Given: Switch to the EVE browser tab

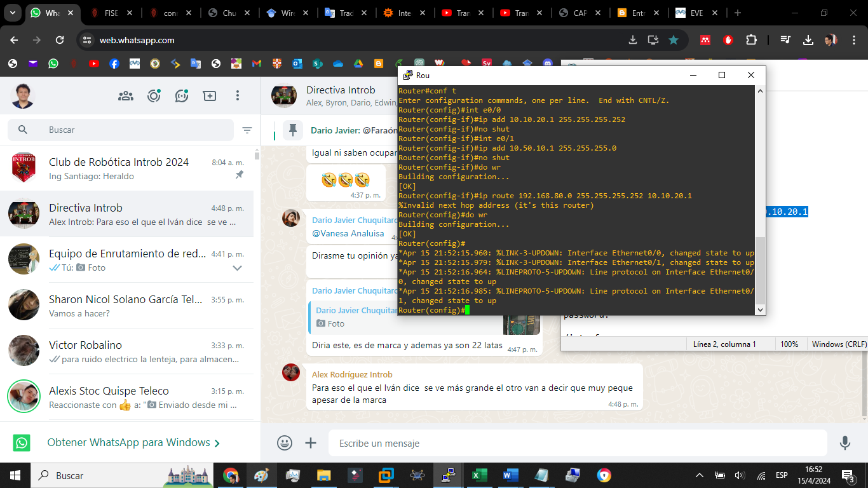Looking at the screenshot, I should 698,13.
